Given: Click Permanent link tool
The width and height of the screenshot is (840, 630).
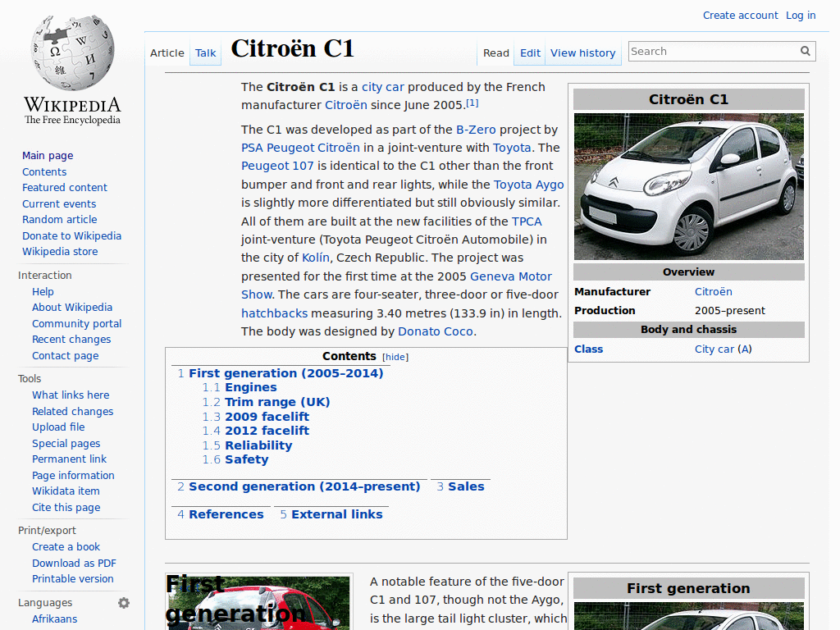Looking at the screenshot, I should (x=69, y=459).
